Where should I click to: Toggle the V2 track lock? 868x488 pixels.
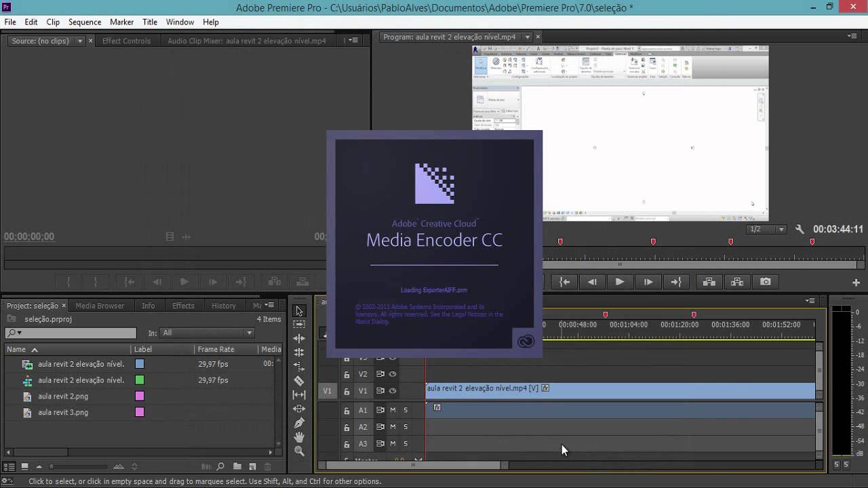[347, 374]
